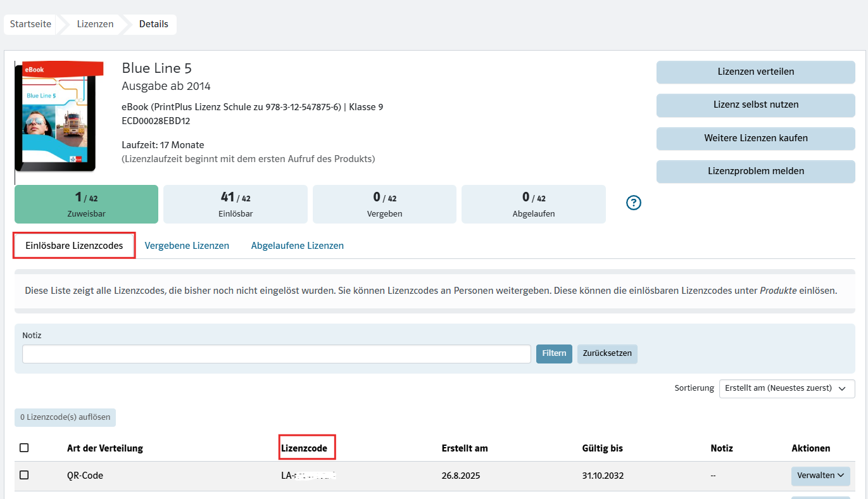Viewport: 868px width, 499px height.
Task: Click the help question mark icon
Action: (634, 203)
